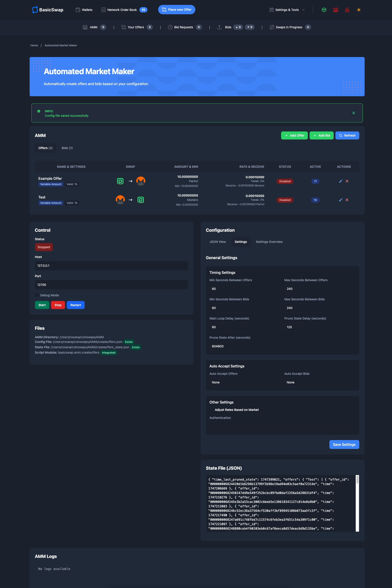Click the Stopped status badge
The width and height of the screenshot is (392, 588).
tap(44, 247)
